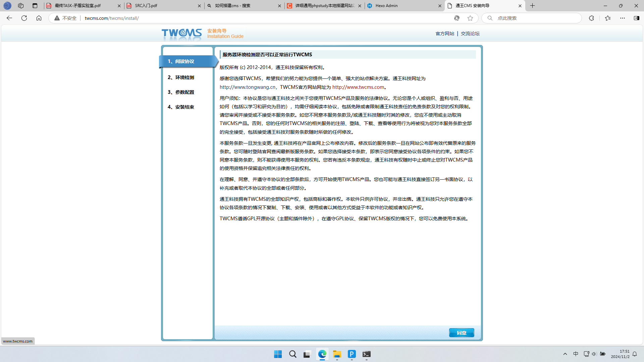This screenshot has height=362, width=644.
Task: Click the Edge icon on the taskbar
Action: point(322,354)
